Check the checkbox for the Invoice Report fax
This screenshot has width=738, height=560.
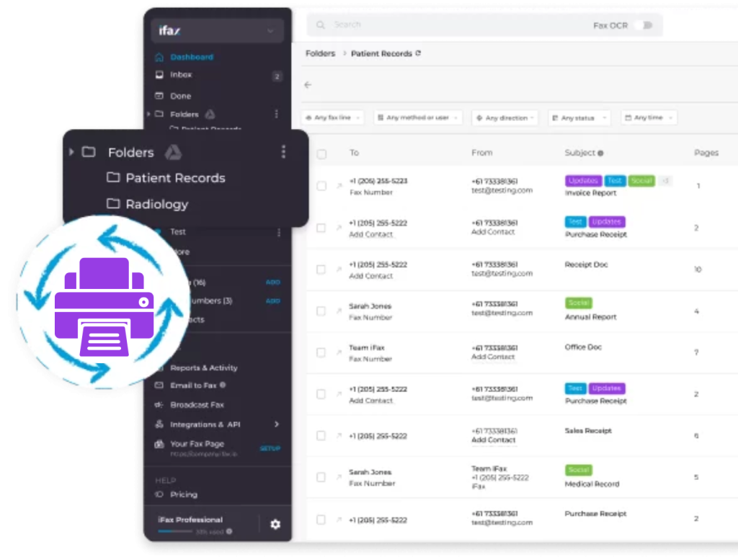[x=320, y=185]
